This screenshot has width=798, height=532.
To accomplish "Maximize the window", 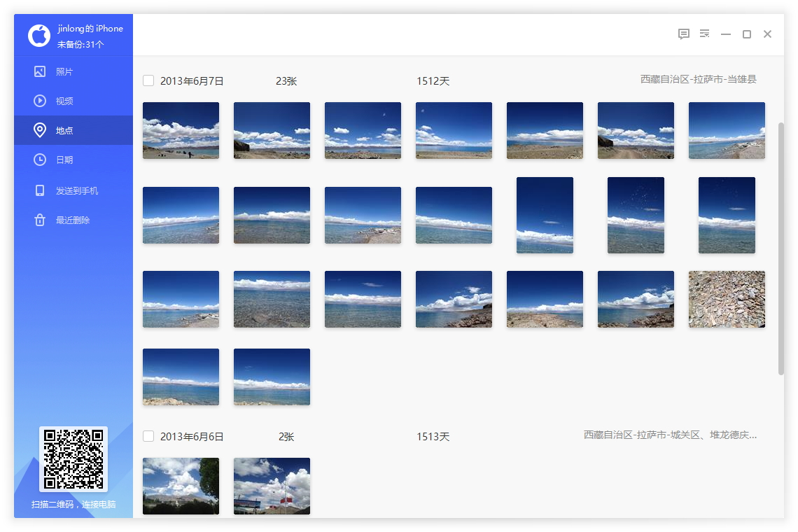I will [747, 34].
